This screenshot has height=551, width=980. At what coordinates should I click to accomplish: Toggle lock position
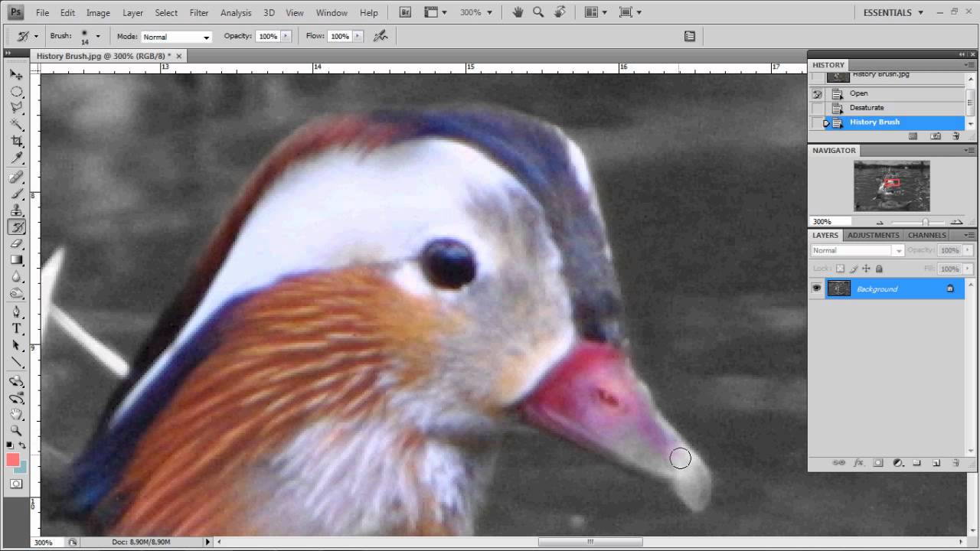tap(866, 269)
